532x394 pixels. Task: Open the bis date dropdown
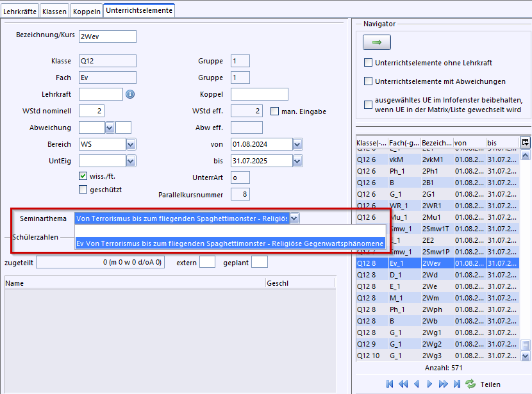[297, 161]
